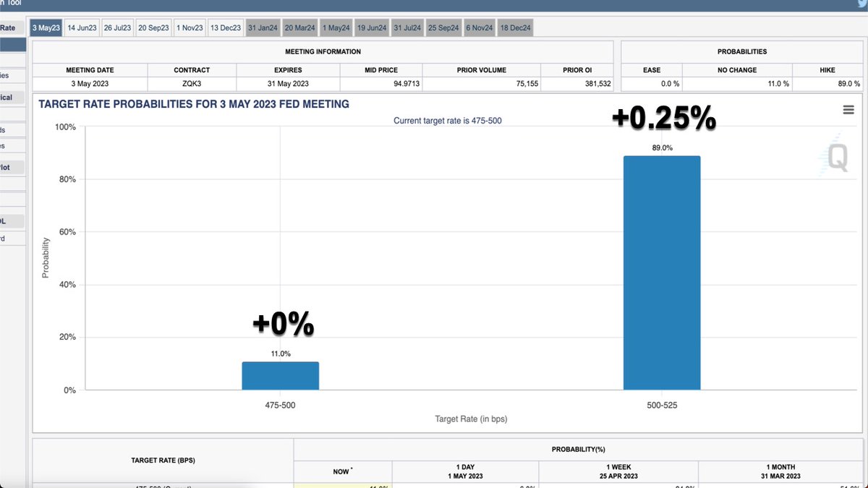Open the 1 May24 meeting tab
The width and height of the screenshot is (868, 488).
[x=336, y=28]
